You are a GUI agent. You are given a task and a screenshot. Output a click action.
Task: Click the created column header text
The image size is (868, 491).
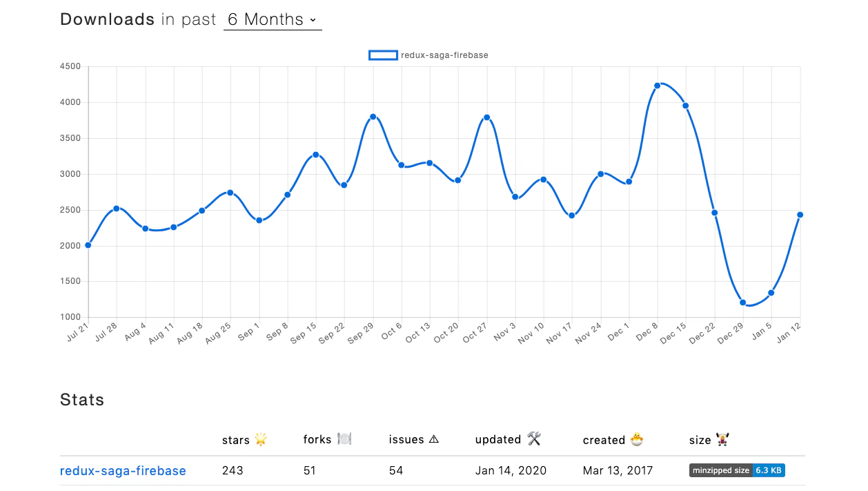click(x=604, y=440)
